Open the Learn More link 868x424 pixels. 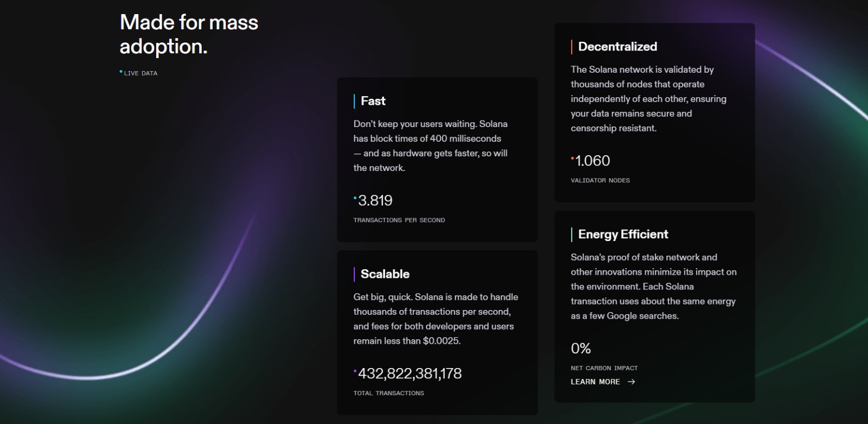595,382
